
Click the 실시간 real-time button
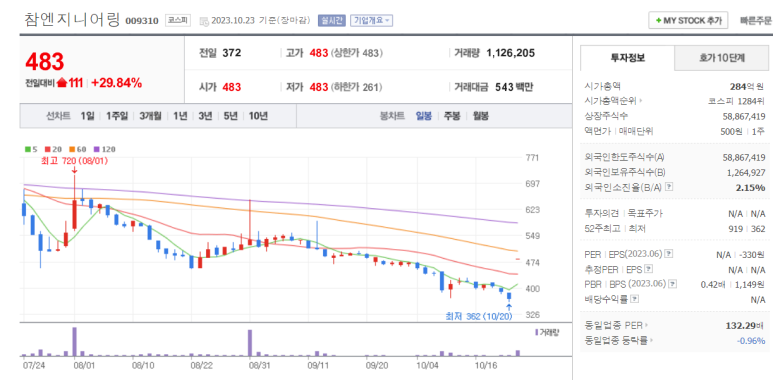click(x=332, y=21)
